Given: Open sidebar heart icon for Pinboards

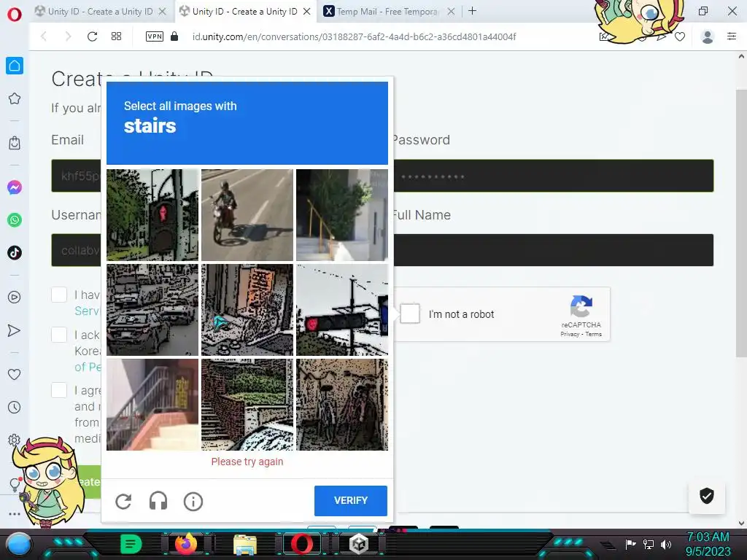Looking at the screenshot, I should tap(15, 375).
